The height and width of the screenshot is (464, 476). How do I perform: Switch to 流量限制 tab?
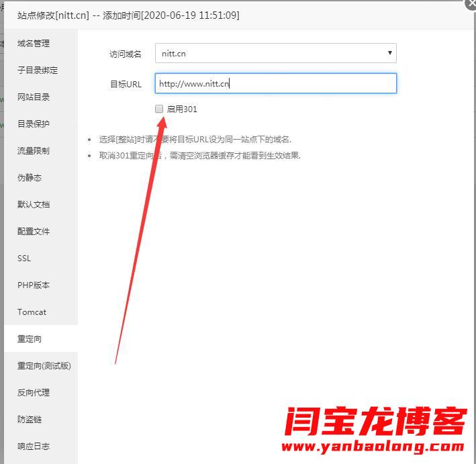34,151
